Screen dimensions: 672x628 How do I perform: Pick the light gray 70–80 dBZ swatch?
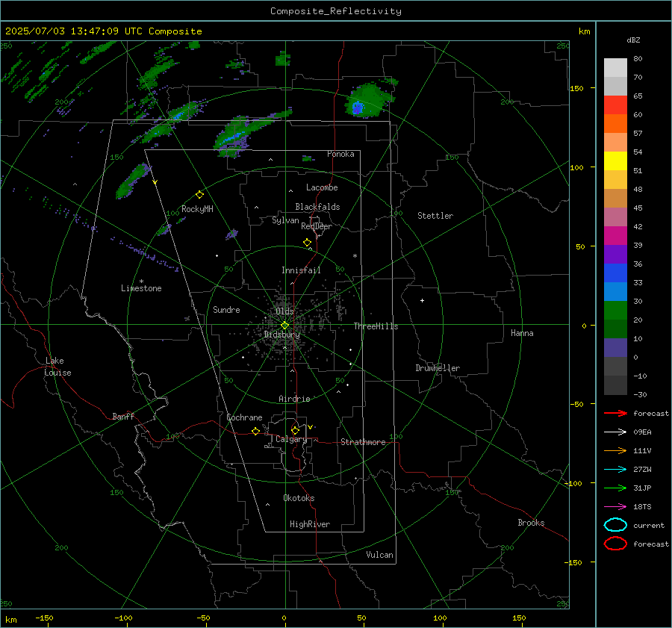click(615, 68)
